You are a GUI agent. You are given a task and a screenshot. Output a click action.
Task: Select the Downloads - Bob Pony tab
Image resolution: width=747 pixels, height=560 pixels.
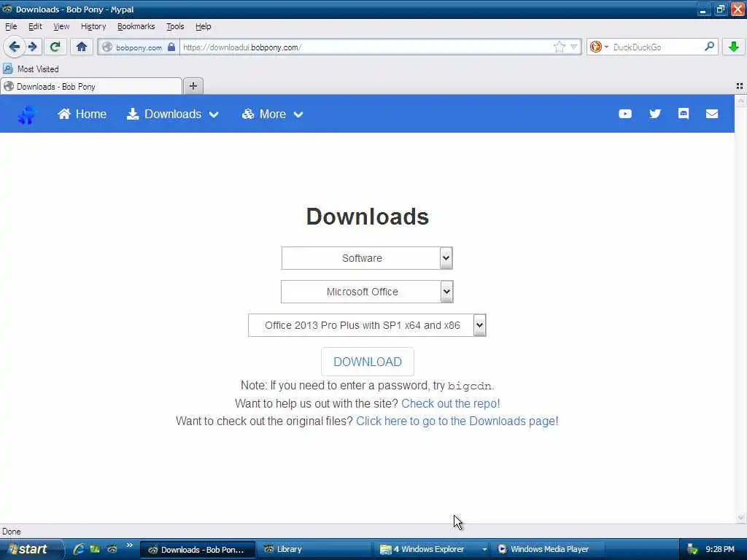pos(91,86)
